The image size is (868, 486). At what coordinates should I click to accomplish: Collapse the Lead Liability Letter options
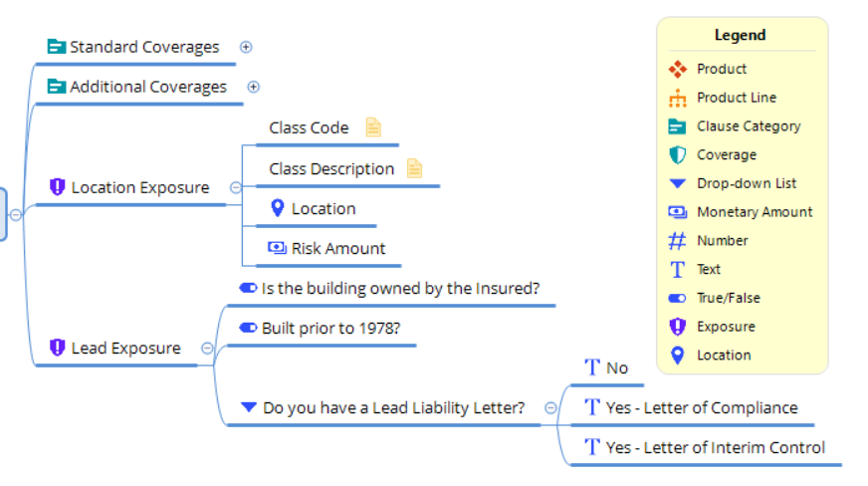tap(550, 407)
